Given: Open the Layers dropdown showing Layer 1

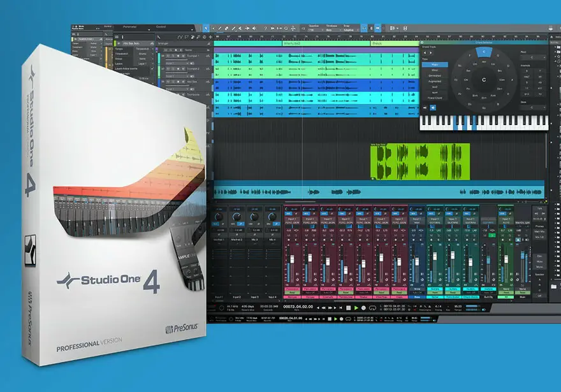Looking at the screenshot, I should pos(145,64).
